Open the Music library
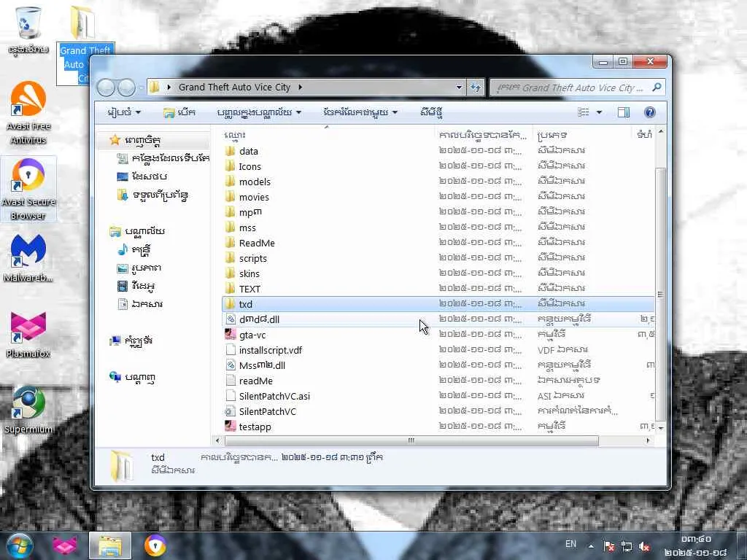747x560 pixels. (135, 249)
